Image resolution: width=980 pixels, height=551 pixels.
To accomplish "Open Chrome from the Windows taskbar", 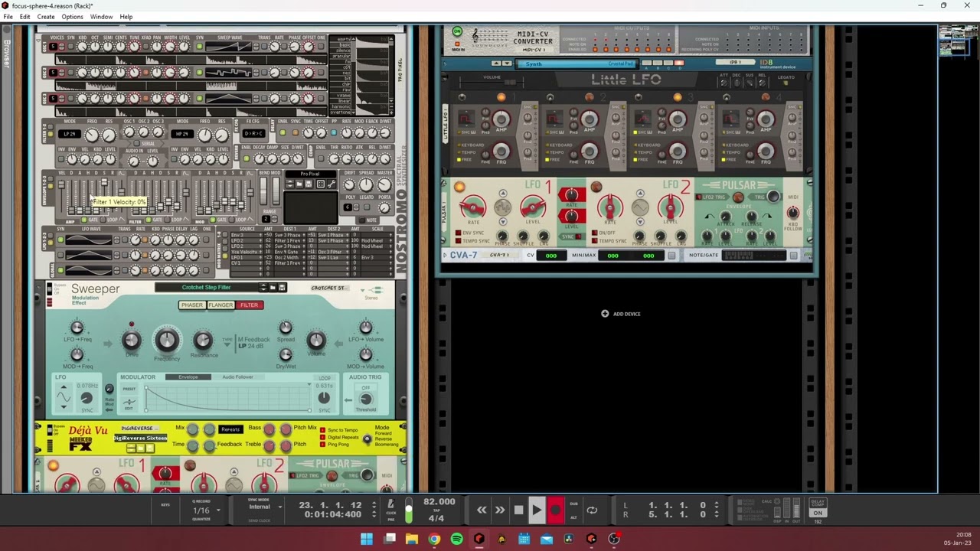I will pos(434,540).
